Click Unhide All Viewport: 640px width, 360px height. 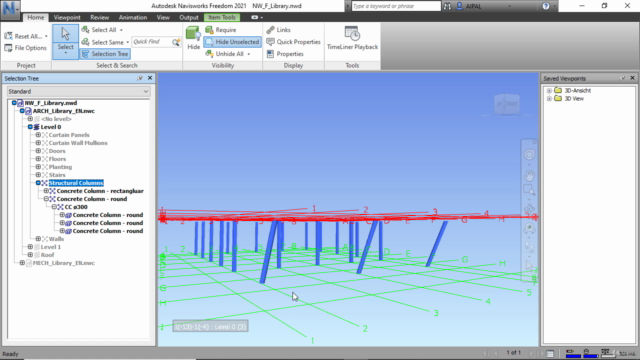coord(224,54)
